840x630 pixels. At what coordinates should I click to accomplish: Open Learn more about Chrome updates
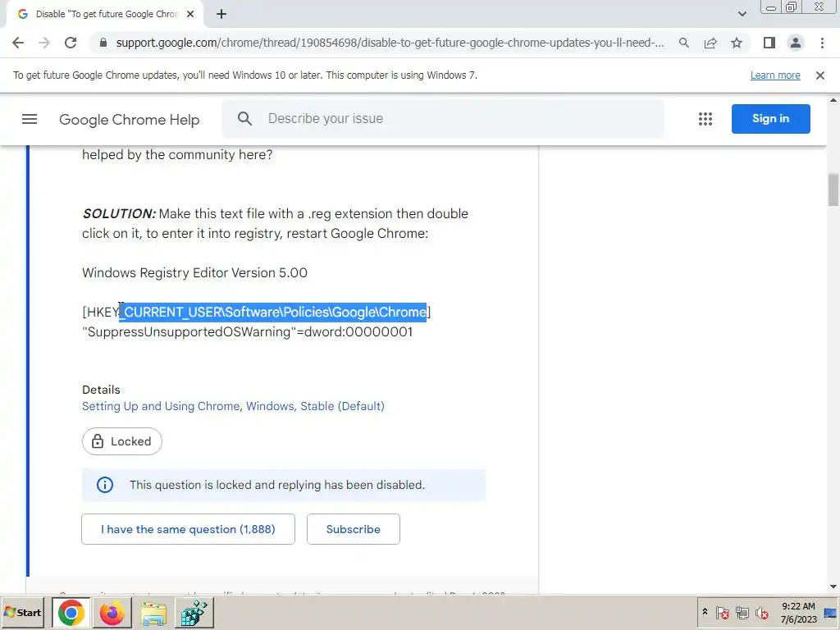[x=775, y=75]
